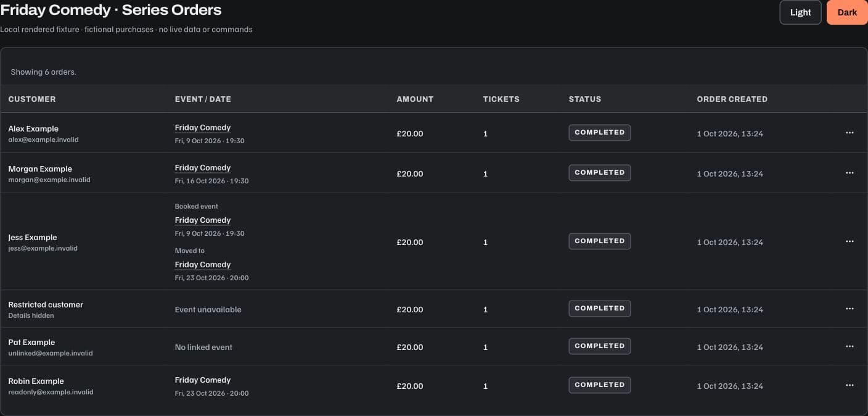The height and width of the screenshot is (416, 868).
Task: Click the Event unavailable text
Action: click(x=208, y=310)
